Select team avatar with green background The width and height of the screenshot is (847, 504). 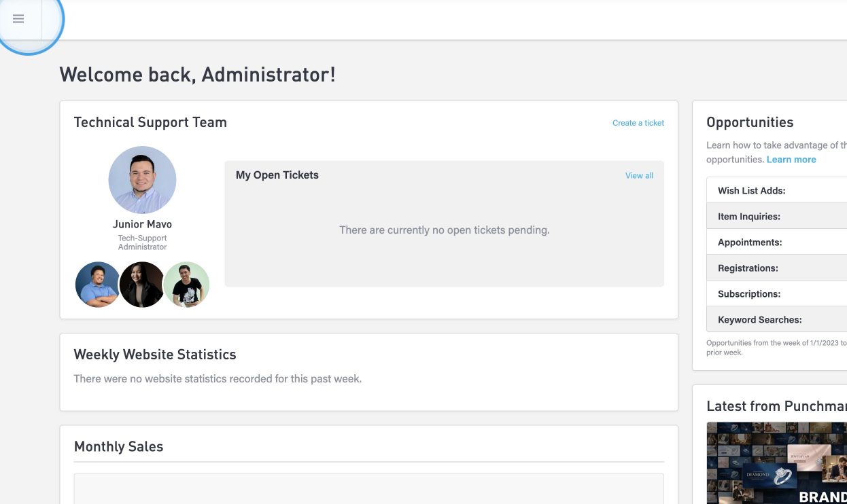(187, 285)
